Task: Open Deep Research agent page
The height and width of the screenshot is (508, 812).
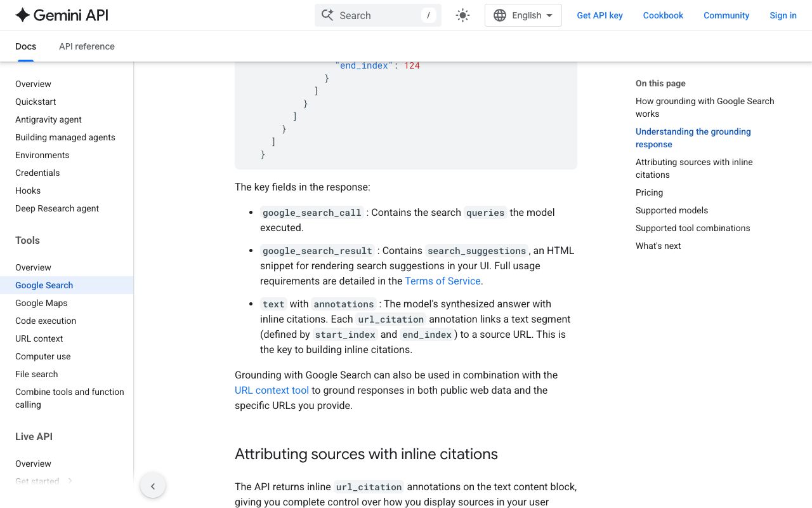Action: pos(57,208)
